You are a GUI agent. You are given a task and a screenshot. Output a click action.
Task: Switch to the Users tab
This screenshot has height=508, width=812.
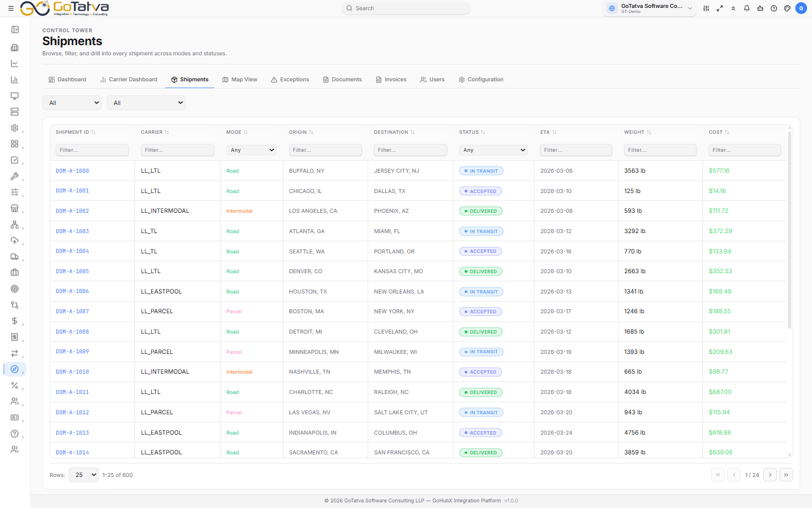[433, 80]
